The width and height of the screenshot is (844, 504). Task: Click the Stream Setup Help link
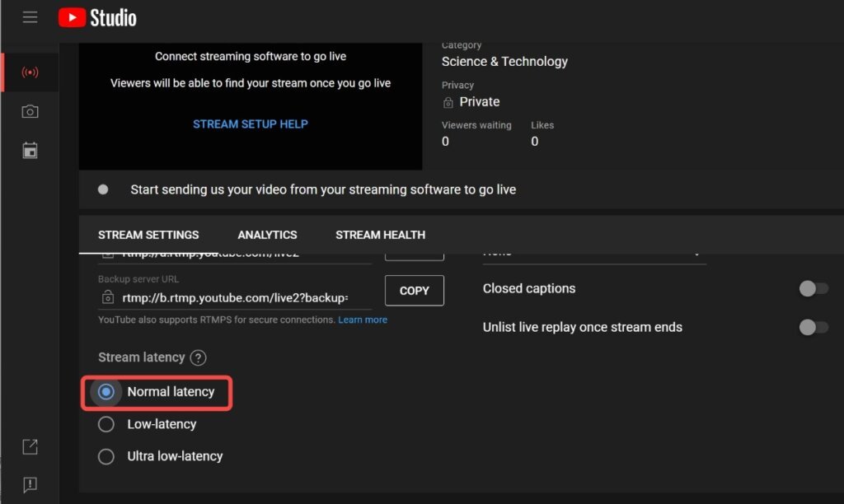[x=250, y=124]
